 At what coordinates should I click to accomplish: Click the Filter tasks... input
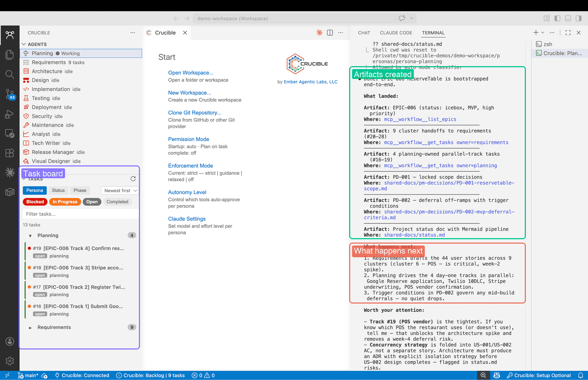80,214
